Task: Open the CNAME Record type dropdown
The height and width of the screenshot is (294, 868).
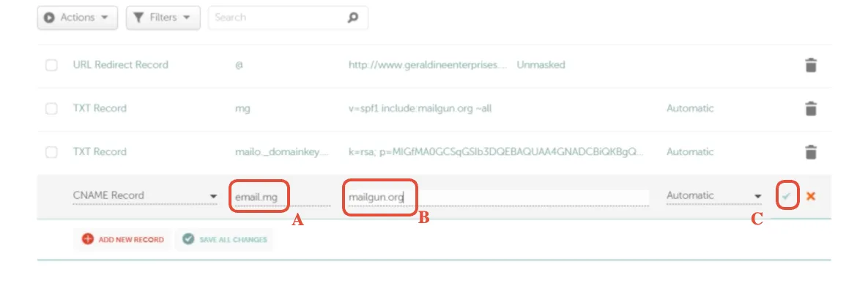Action: (x=145, y=195)
